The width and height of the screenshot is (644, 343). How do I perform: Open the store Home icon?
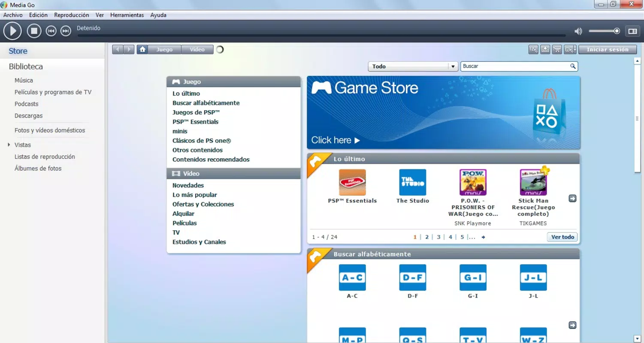pos(142,49)
